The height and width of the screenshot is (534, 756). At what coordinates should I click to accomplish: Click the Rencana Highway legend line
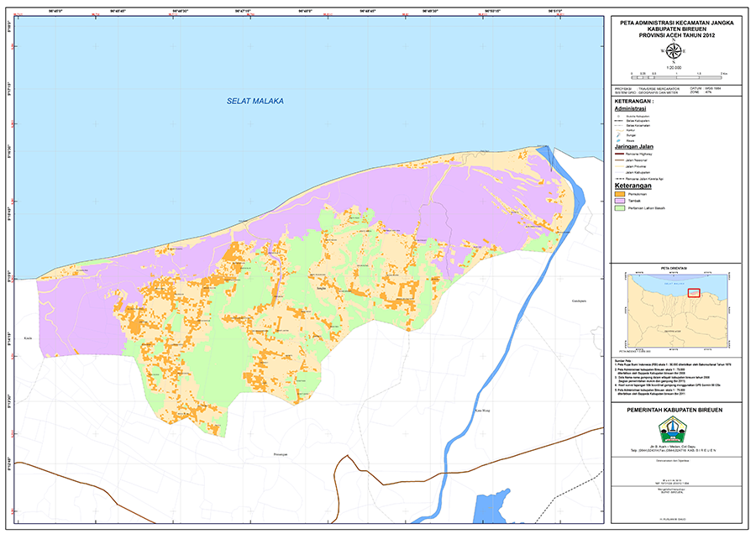620,154
